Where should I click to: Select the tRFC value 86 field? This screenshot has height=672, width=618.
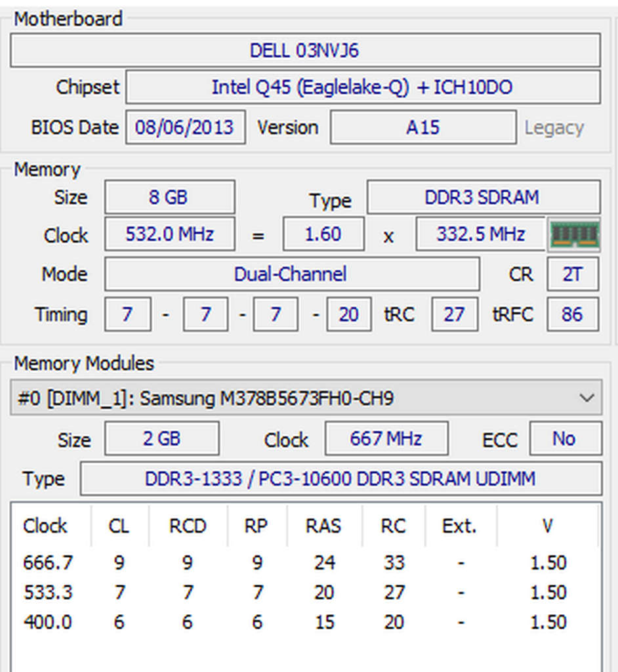572,314
